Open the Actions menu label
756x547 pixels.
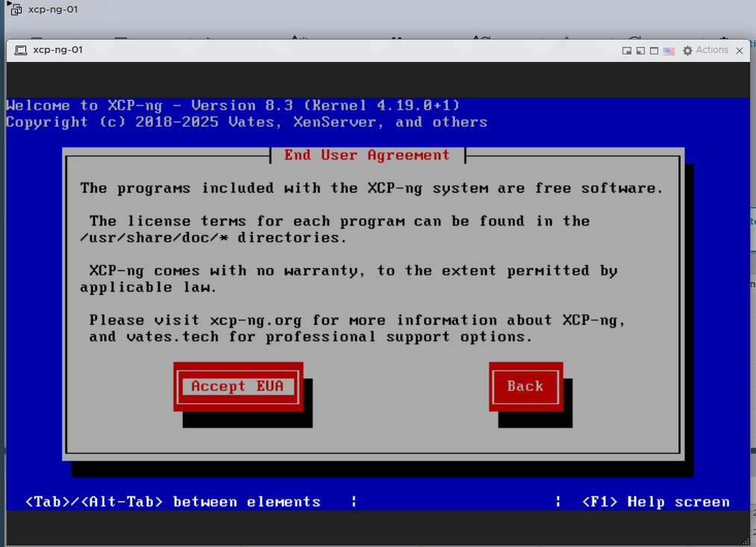[712, 50]
